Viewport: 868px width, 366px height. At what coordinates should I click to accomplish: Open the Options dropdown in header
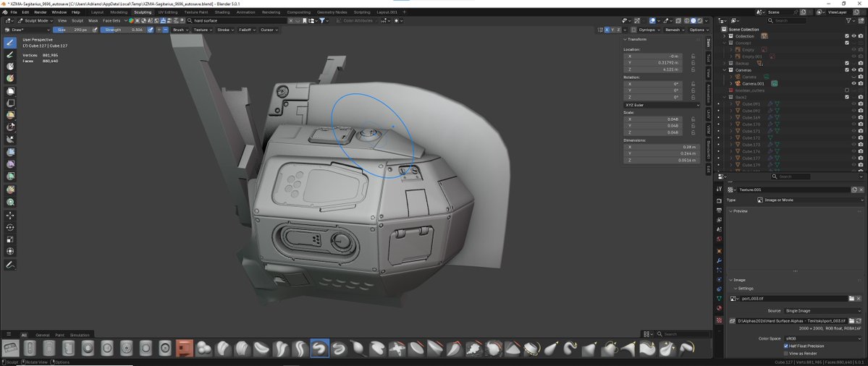(698, 30)
